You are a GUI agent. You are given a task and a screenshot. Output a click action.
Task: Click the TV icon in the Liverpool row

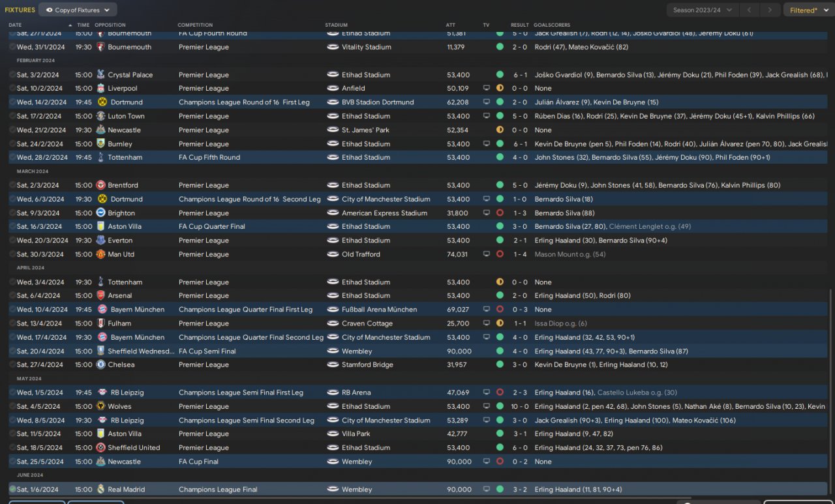pyautogui.click(x=486, y=89)
